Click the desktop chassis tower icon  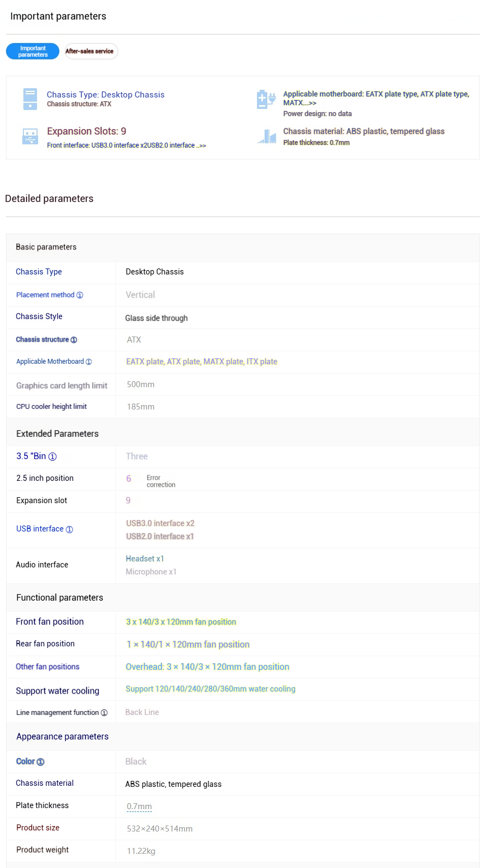click(x=30, y=99)
